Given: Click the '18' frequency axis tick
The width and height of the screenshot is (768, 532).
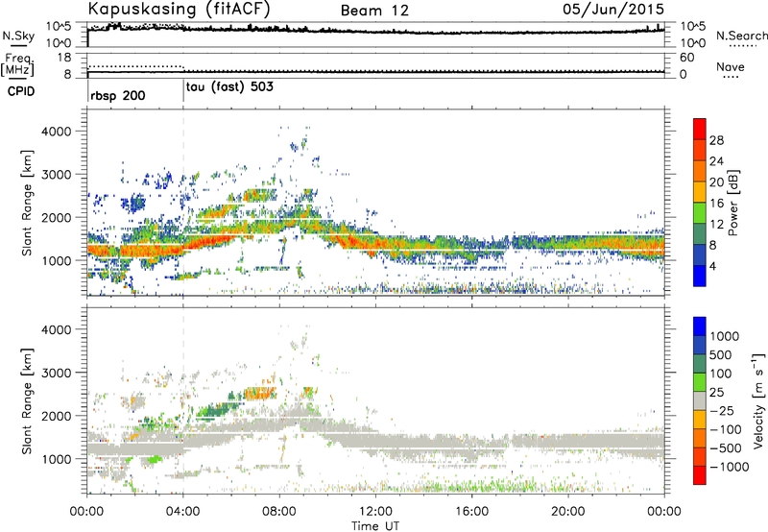Looking at the screenshot, I should [64, 58].
